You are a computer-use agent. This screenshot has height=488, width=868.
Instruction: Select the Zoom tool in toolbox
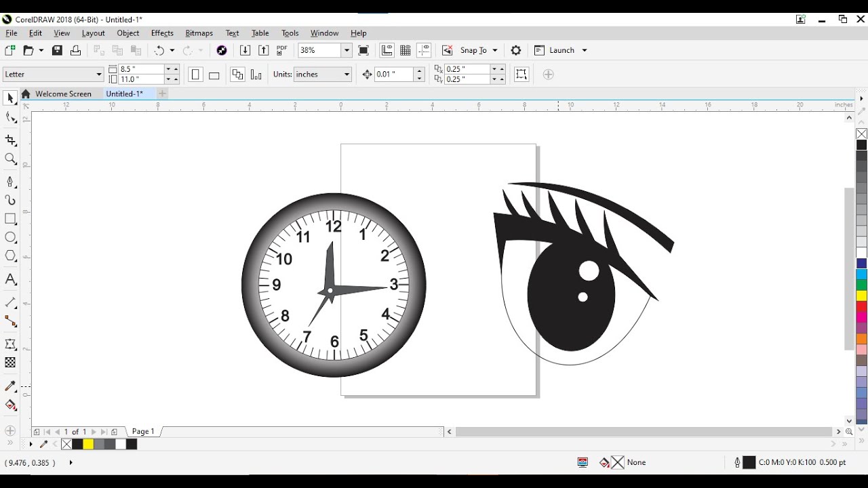pyautogui.click(x=10, y=159)
